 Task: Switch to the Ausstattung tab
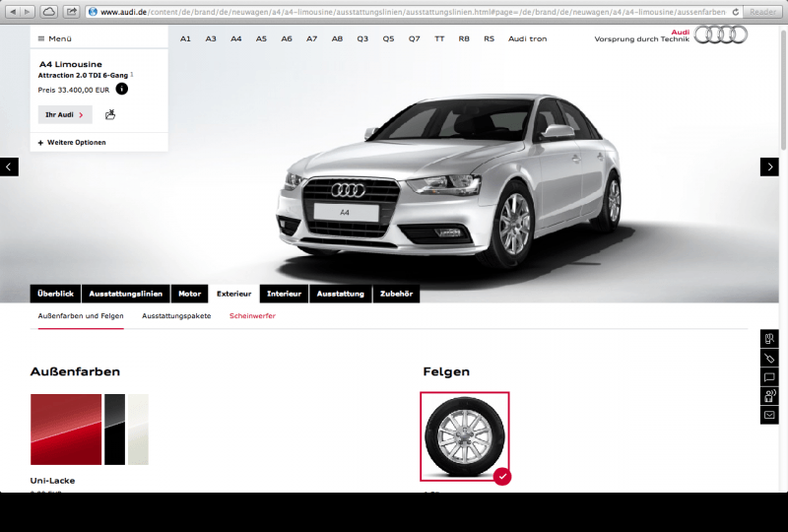(340, 294)
